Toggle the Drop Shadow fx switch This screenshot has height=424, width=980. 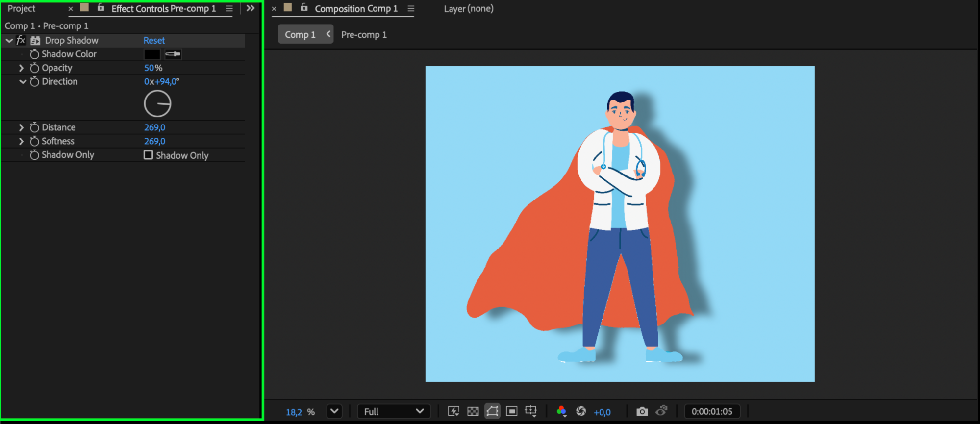21,40
